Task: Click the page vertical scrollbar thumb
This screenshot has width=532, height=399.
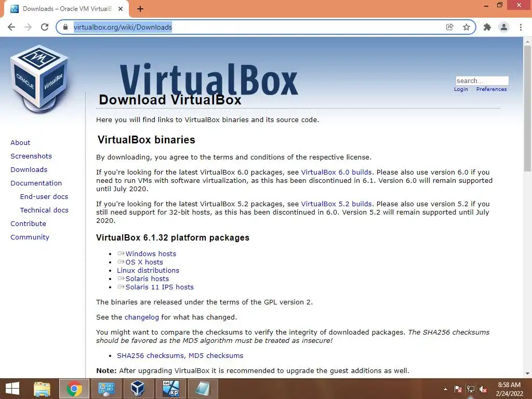Action: pyautogui.click(x=527, y=109)
